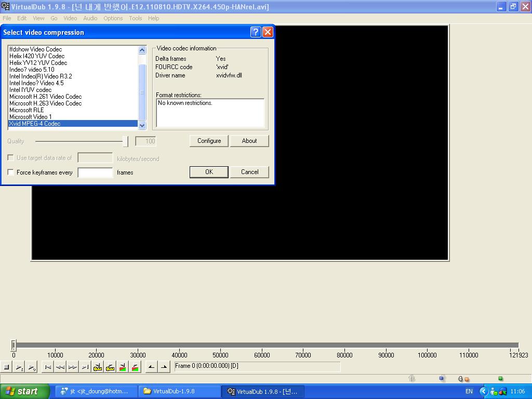Image resolution: width=532 pixels, height=399 pixels.
Task: Jump to the end of video
Action: pyautogui.click(x=85, y=367)
